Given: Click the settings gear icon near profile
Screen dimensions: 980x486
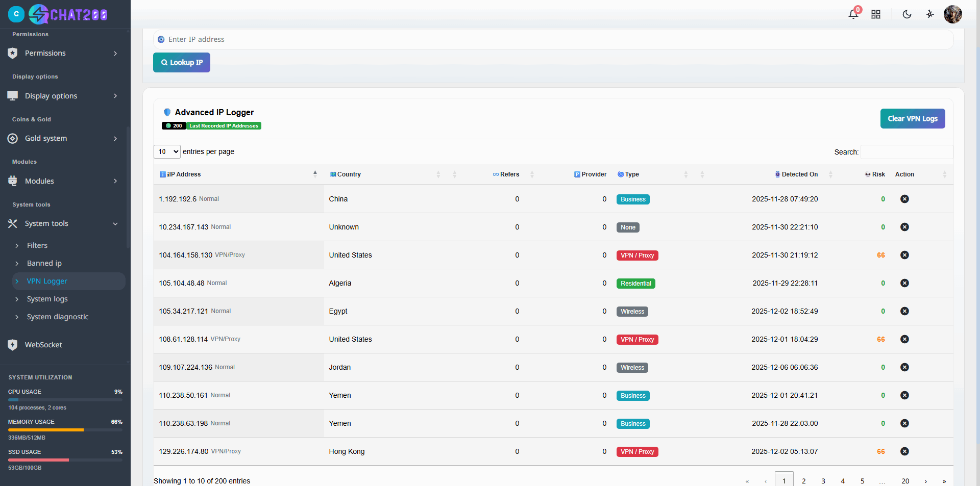Looking at the screenshot, I should tap(930, 14).
